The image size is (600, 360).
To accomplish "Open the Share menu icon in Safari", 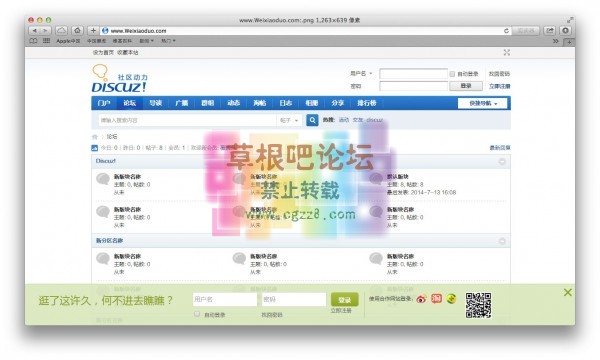I will (x=550, y=31).
